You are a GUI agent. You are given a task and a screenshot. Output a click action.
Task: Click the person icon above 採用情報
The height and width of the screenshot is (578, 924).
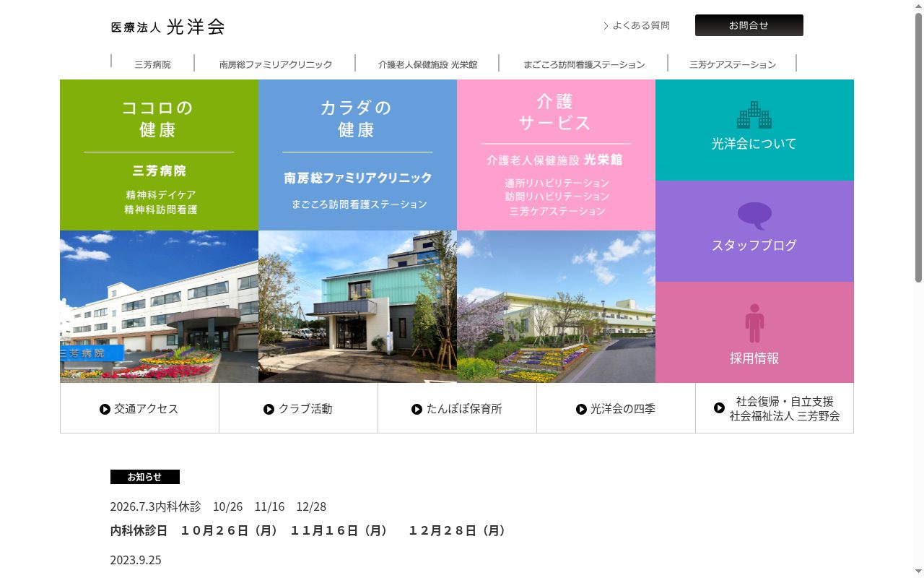(754, 323)
